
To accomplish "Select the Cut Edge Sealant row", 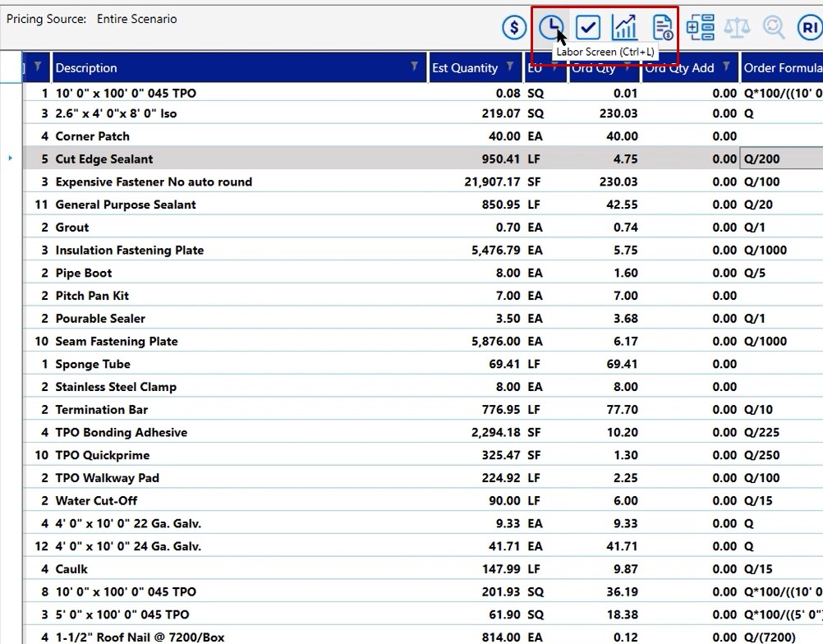I will coord(104,159).
